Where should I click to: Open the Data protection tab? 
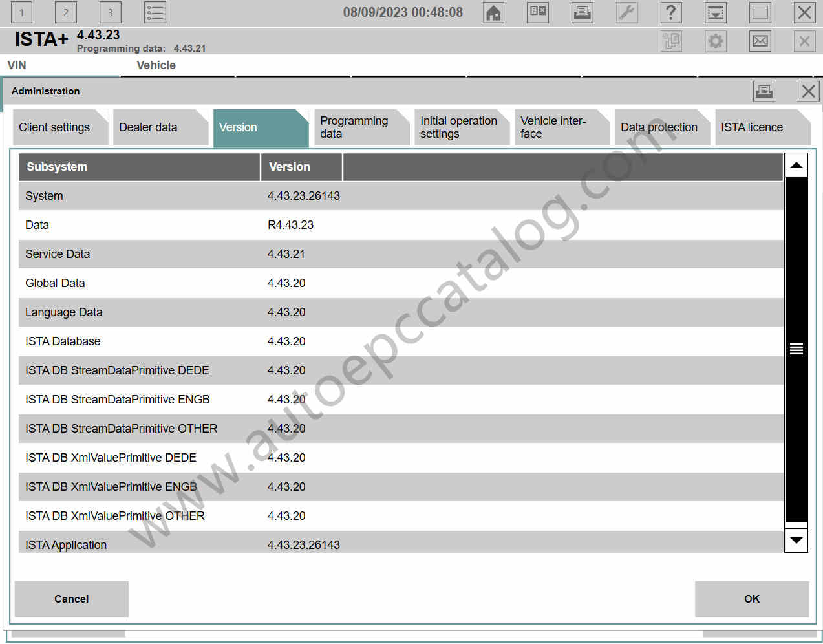(x=662, y=127)
